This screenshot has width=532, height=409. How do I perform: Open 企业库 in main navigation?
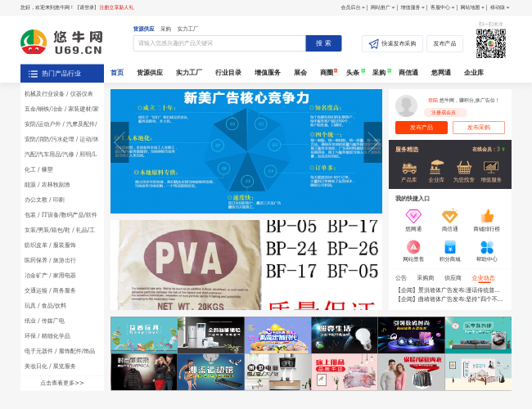point(474,73)
